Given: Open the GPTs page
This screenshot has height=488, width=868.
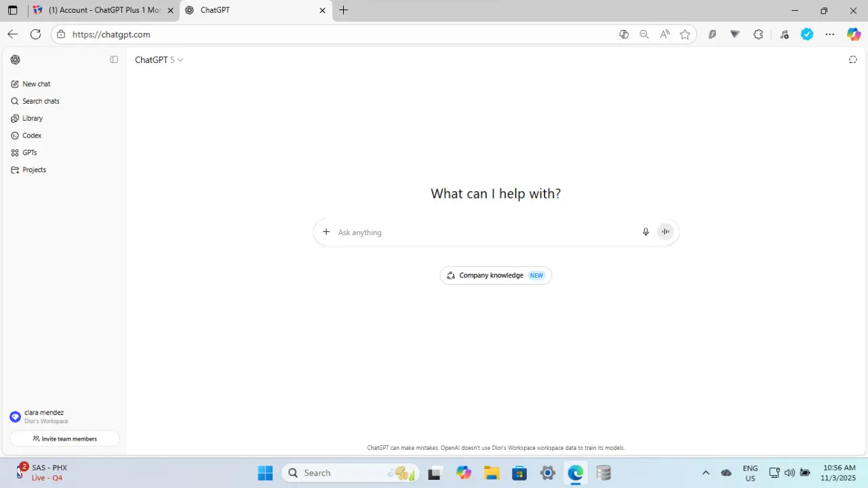Looking at the screenshot, I should pos(63,152).
